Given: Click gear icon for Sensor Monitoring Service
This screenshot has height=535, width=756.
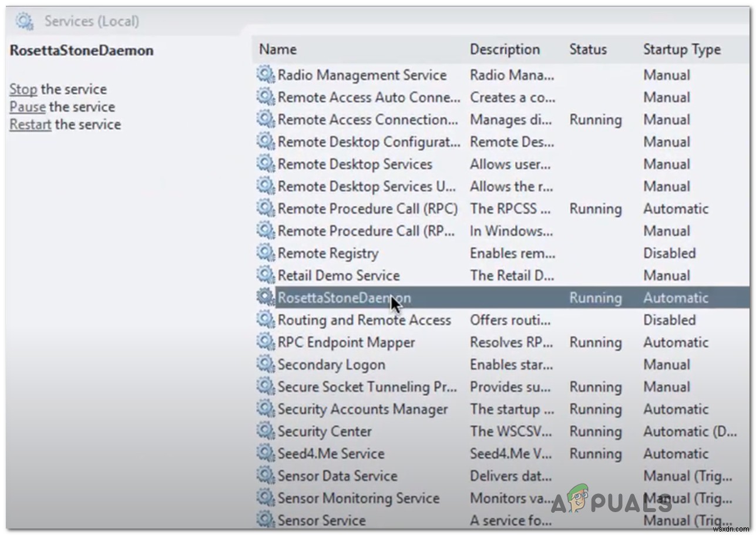Looking at the screenshot, I should (x=266, y=499).
